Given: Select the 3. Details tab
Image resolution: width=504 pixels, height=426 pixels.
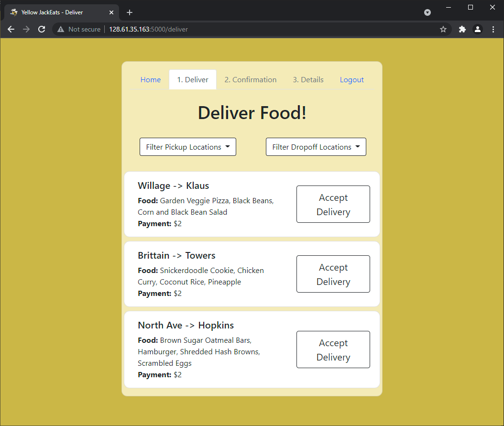Looking at the screenshot, I should tap(308, 79).
